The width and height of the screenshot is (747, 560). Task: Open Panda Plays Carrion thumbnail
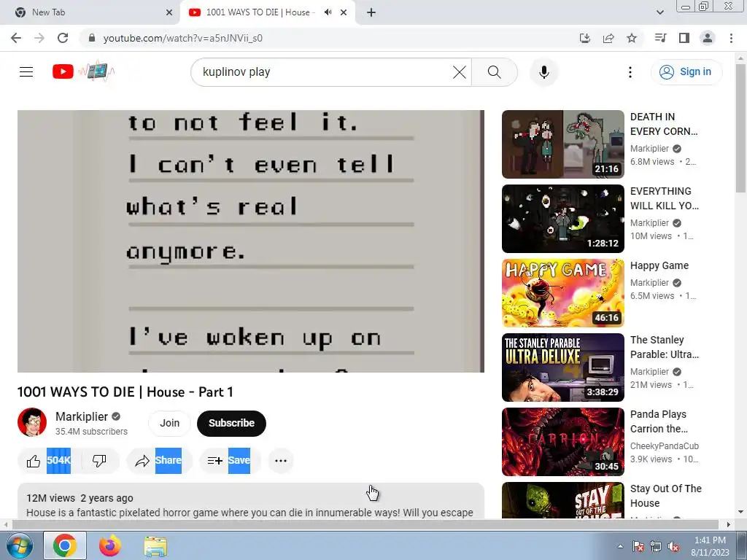click(x=562, y=441)
